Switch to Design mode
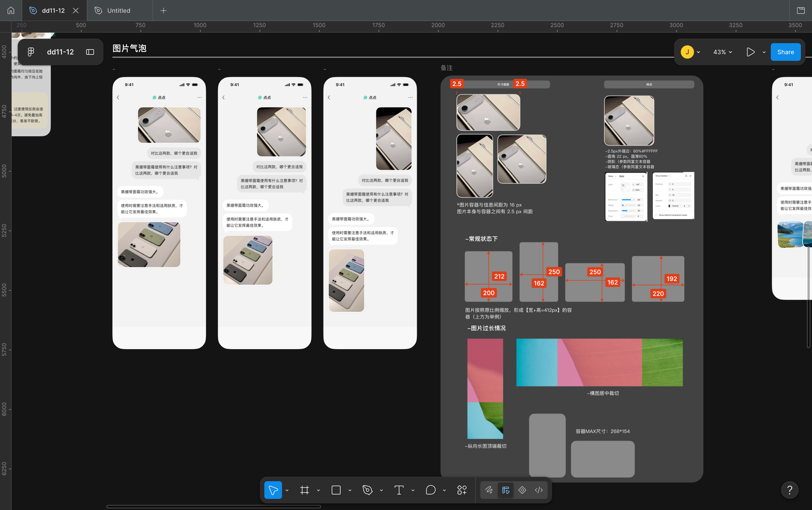This screenshot has height=510, width=812. [x=505, y=490]
